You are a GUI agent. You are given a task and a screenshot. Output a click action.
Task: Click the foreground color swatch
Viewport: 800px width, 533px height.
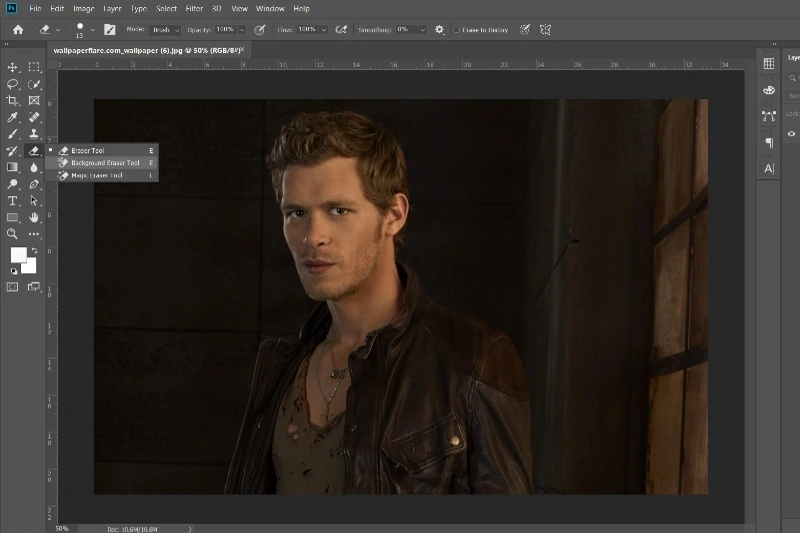click(18, 255)
